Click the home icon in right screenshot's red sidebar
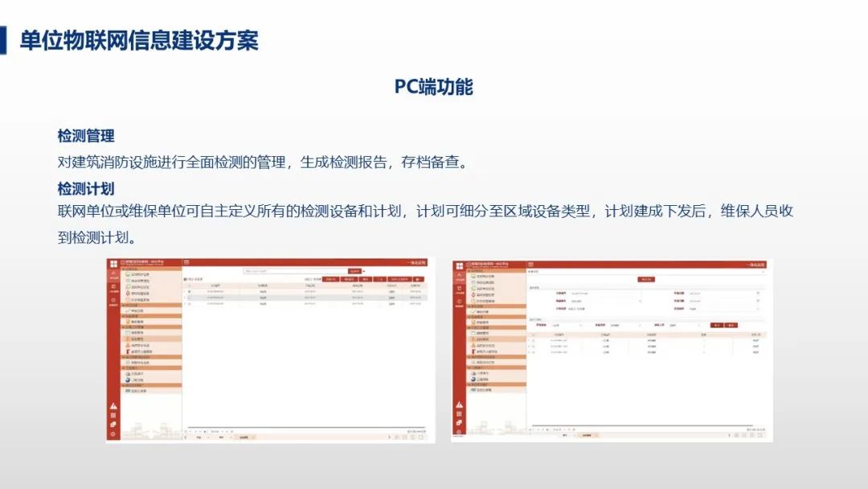The image size is (868, 489). point(459,275)
